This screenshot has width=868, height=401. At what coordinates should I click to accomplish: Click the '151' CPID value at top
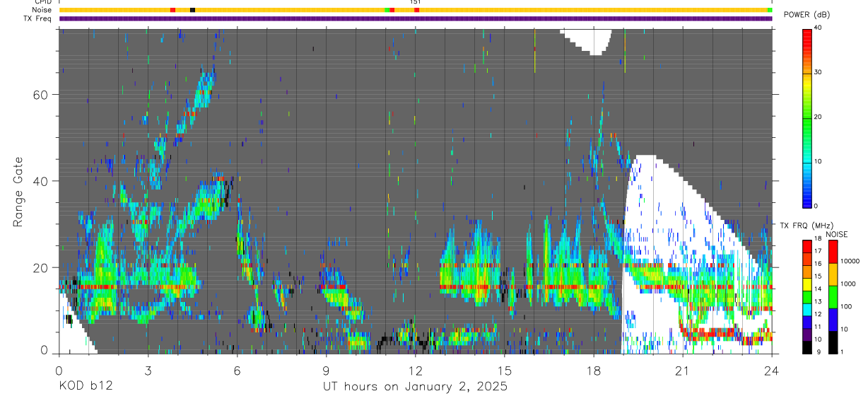point(415,2)
